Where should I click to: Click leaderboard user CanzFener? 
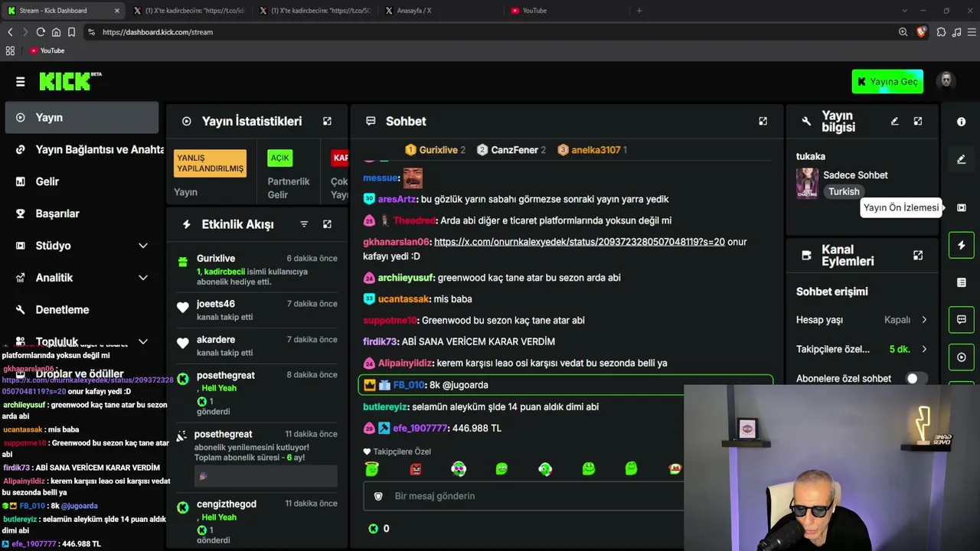[x=514, y=150]
